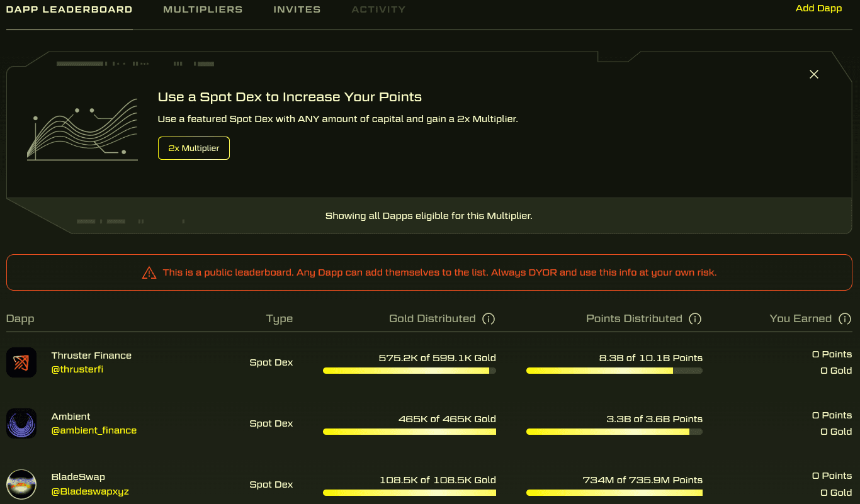
Task: Show info for Gold Distributed column
Action: (x=488, y=319)
